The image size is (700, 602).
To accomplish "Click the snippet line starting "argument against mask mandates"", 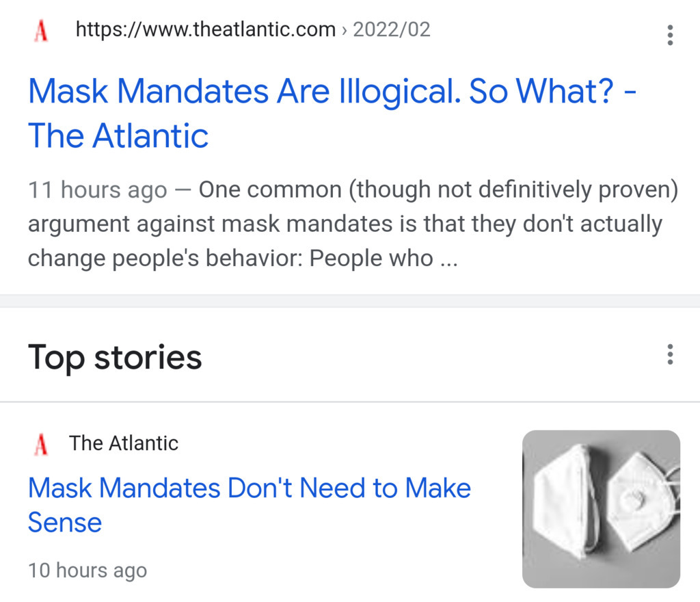I will (x=345, y=224).
